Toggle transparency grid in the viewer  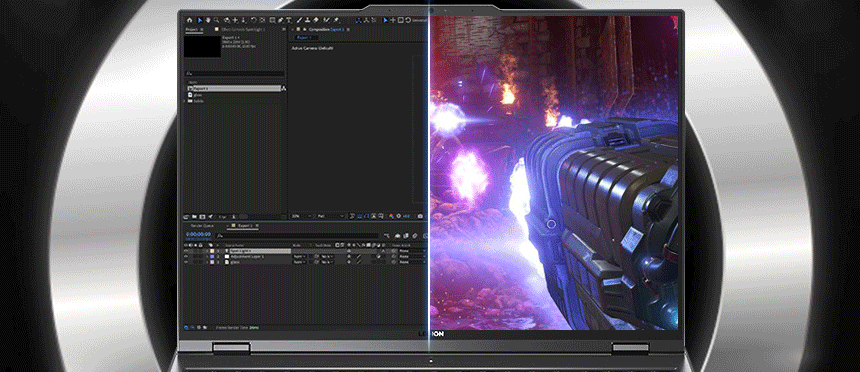click(x=359, y=216)
